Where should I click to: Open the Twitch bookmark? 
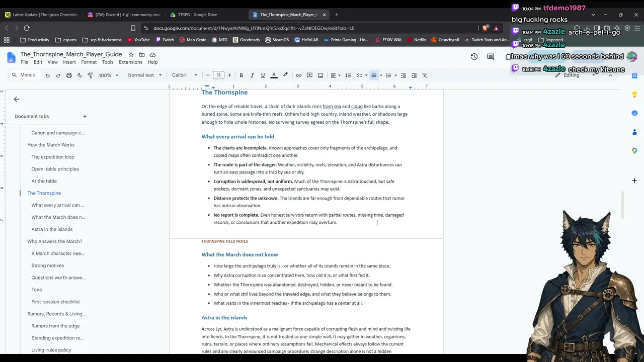point(164,40)
